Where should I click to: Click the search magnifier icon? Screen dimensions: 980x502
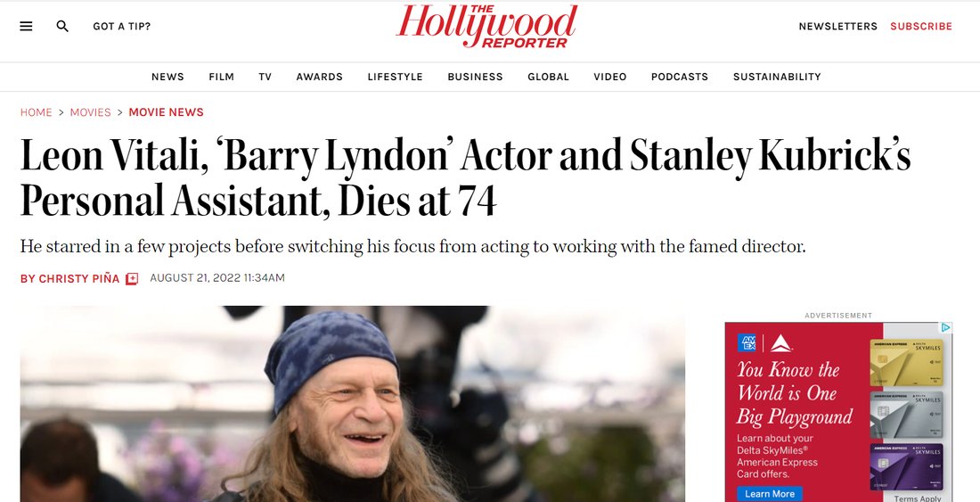click(x=62, y=26)
